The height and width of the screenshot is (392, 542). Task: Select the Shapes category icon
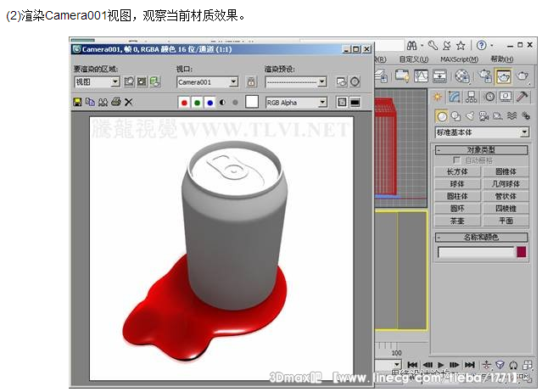tap(456, 116)
